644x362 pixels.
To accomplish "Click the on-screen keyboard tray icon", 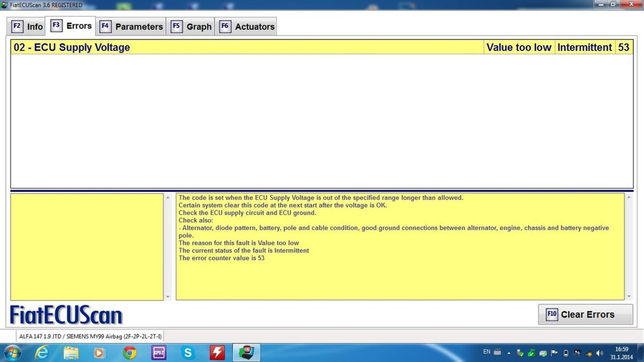I will (x=497, y=351).
